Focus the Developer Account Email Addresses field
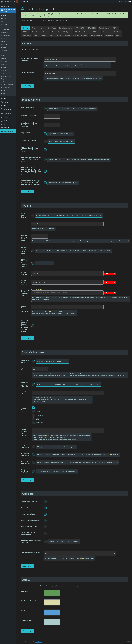This screenshot has width=132, height=644. click(80, 59)
